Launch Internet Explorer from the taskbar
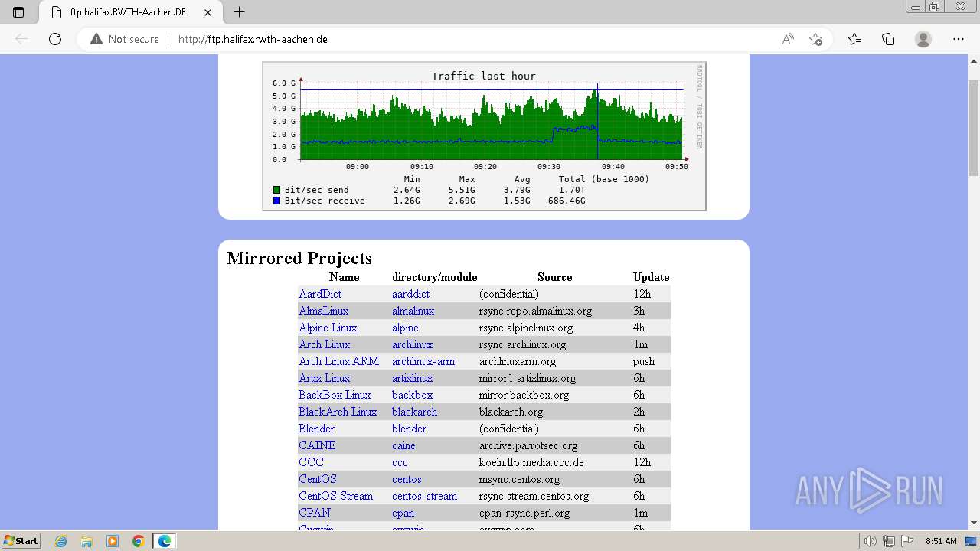The width and height of the screenshot is (980, 551). 60,541
